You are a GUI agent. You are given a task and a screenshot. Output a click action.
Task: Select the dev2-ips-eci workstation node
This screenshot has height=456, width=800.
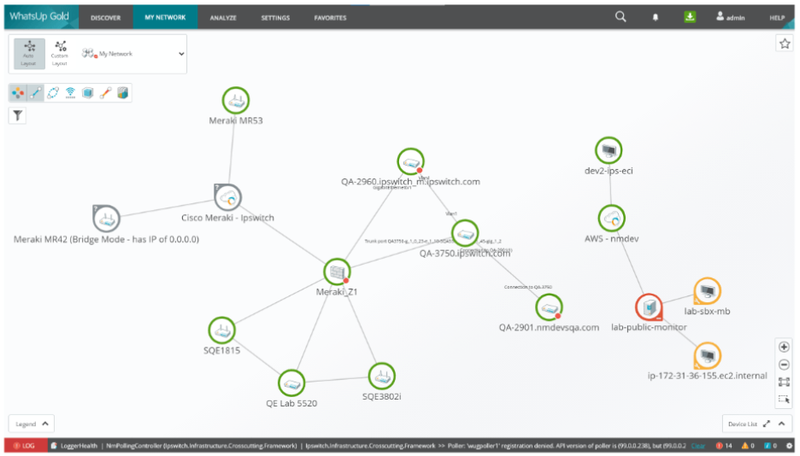coord(609,150)
